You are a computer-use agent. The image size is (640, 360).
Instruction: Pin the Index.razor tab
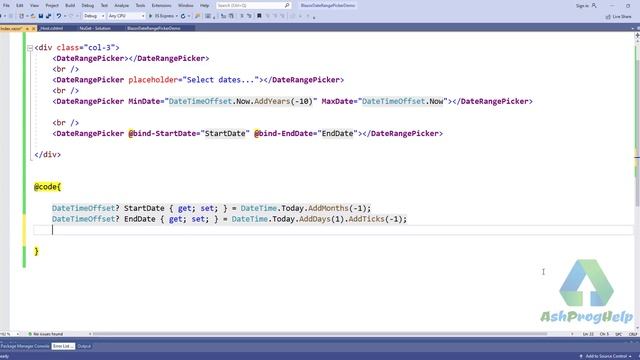point(27,29)
